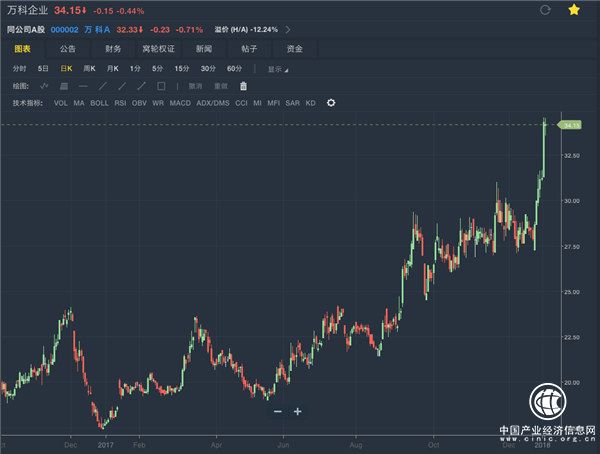Expand the 显示 dropdown
Screen dimensions: 600x454
[x=277, y=69]
